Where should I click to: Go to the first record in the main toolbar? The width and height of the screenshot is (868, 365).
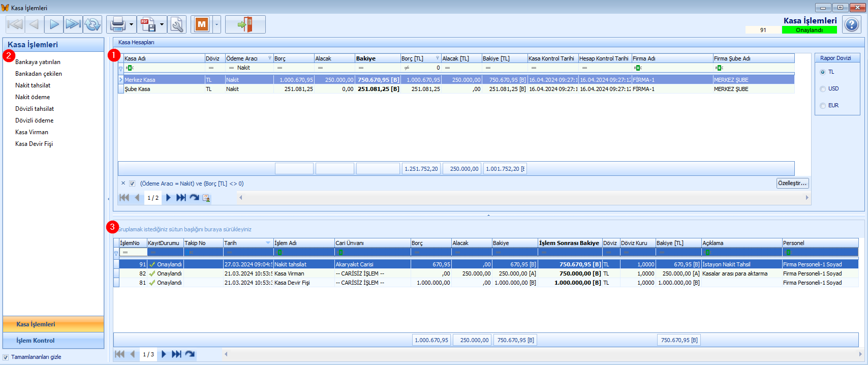[x=15, y=24]
